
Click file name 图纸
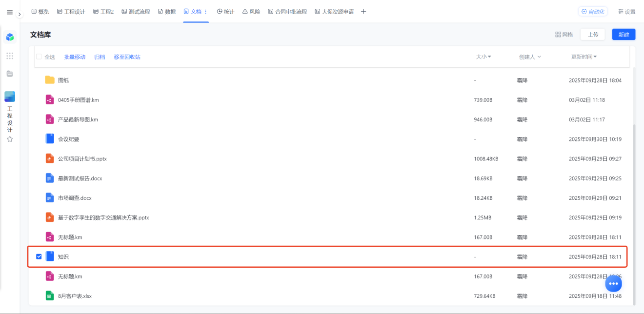63,80
